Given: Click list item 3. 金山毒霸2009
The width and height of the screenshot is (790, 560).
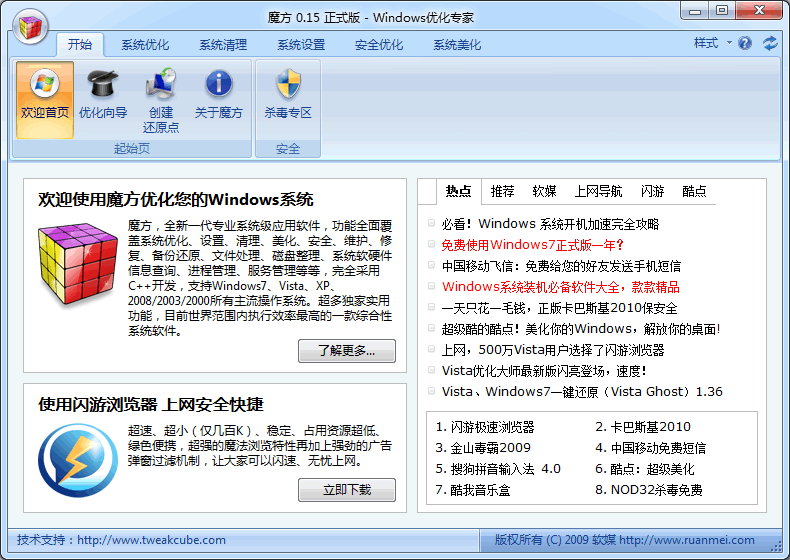Looking at the screenshot, I should coord(483,448).
